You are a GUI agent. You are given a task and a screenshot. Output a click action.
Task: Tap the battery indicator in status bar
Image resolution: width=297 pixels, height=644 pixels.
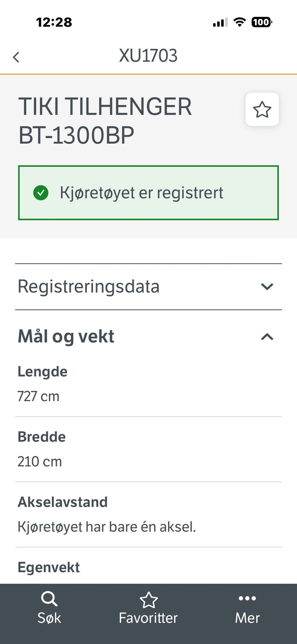[x=262, y=22]
